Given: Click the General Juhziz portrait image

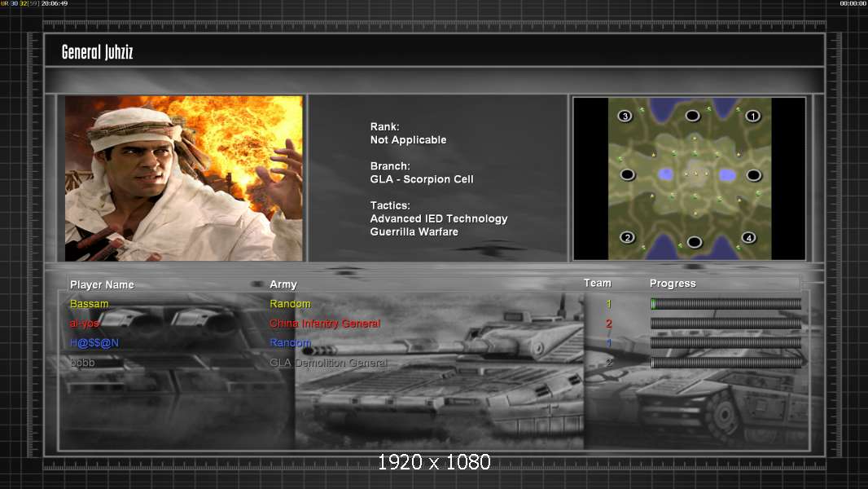Looking at the screenshot, I should click(184, 178).
